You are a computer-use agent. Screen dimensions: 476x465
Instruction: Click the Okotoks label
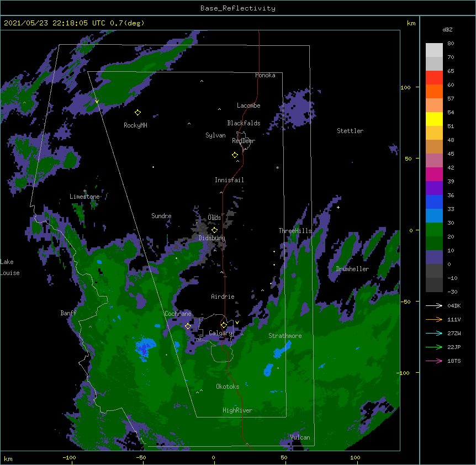(228, 387)
